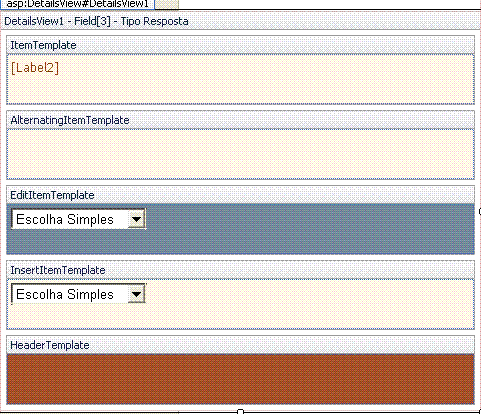Select the EditItemTemplate header bar

click(240, 195)
